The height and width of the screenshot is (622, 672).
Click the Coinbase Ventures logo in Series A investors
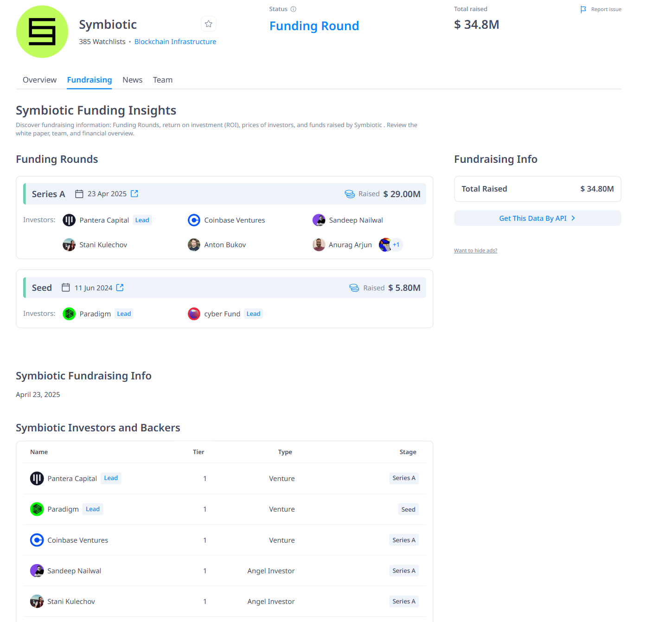194,220
